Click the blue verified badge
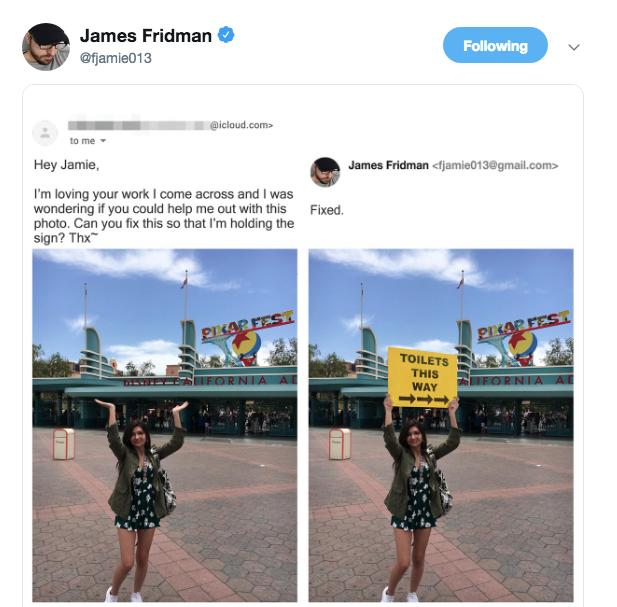The image size is (617, 607). click(226, 35)
